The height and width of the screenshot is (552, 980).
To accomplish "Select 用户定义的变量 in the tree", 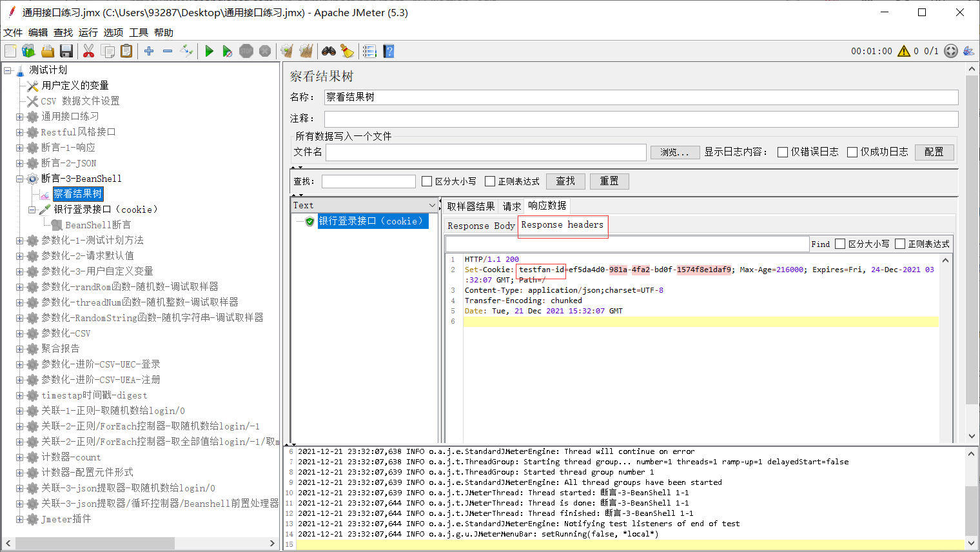I will point(75,86).
